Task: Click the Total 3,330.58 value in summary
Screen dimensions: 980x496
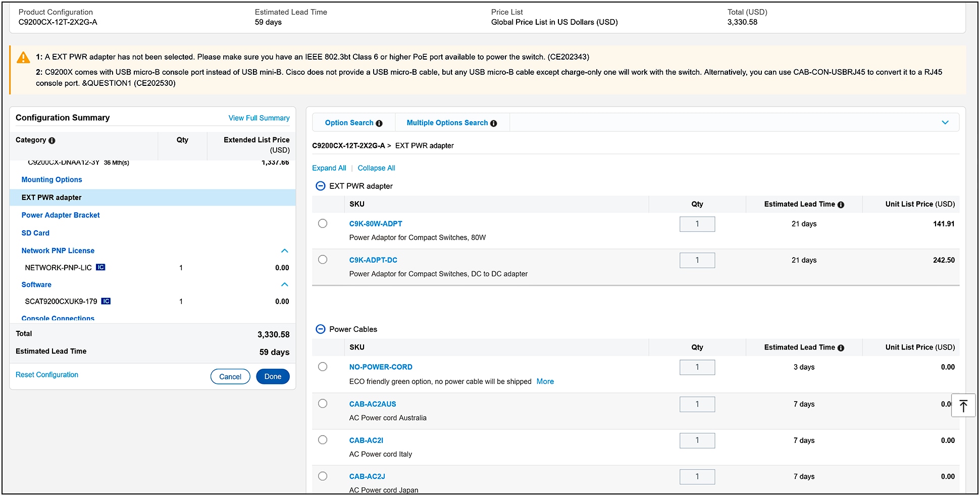Action: coord(273,334)
